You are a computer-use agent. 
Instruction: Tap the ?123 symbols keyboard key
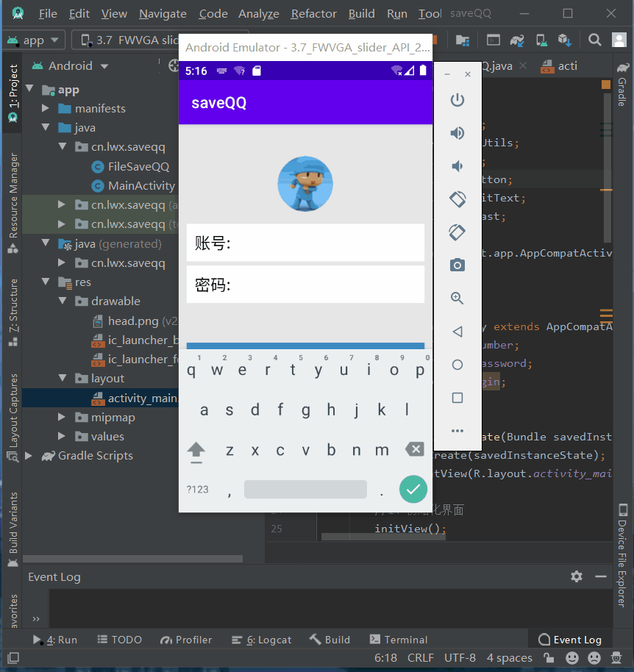pos(197,490)
